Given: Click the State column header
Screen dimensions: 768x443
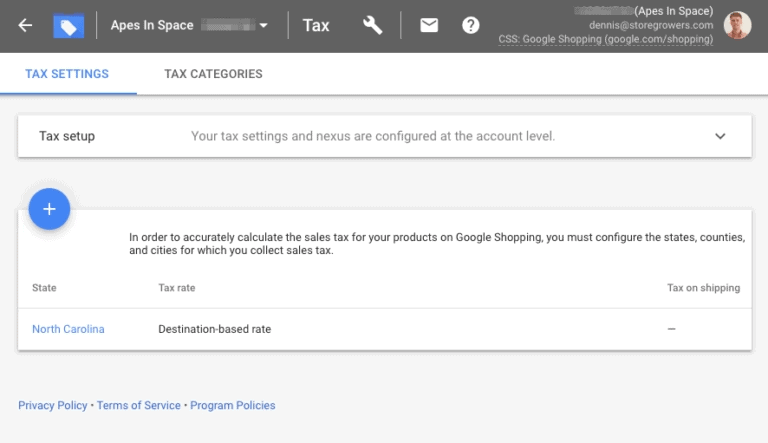Looking at the screenshot, I should (44, 288).
